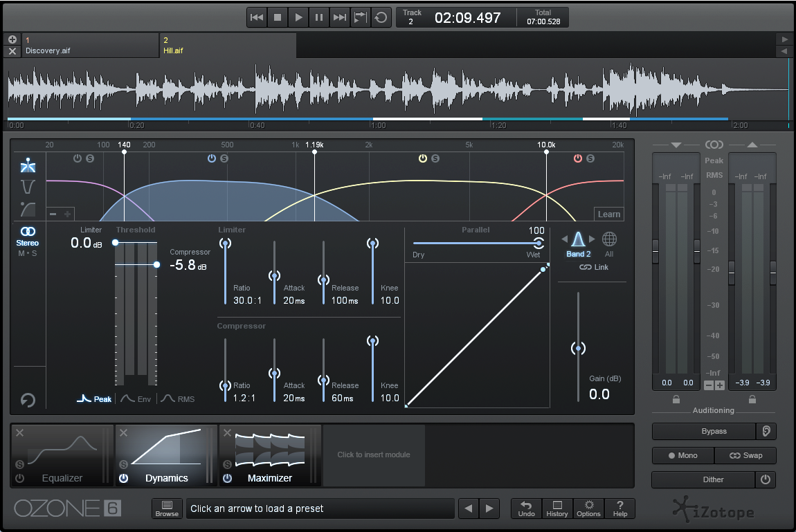Select the detection filter curve icon
This screenshot has width=796, height=532.
(28, 209)
